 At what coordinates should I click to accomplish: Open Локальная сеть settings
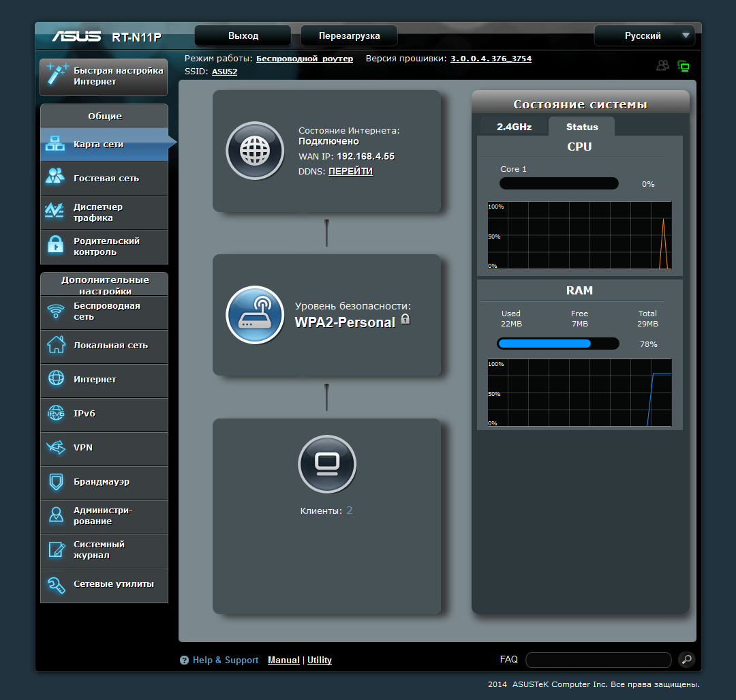[104, 346]
